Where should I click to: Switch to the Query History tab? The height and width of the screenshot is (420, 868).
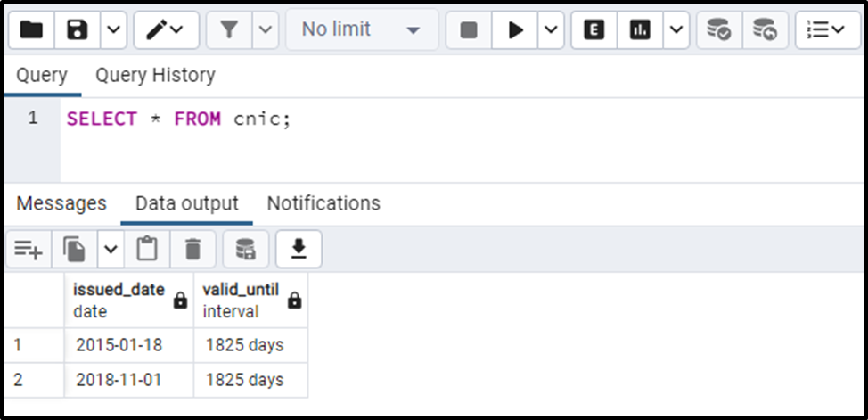[156, 76]
